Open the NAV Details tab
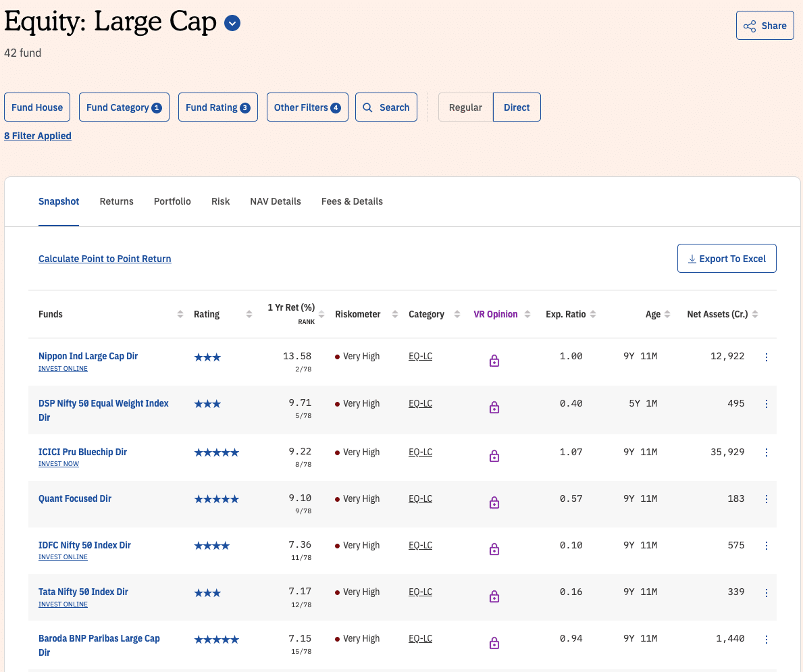Viewport: 803px width, 672px height. (276, 201)
